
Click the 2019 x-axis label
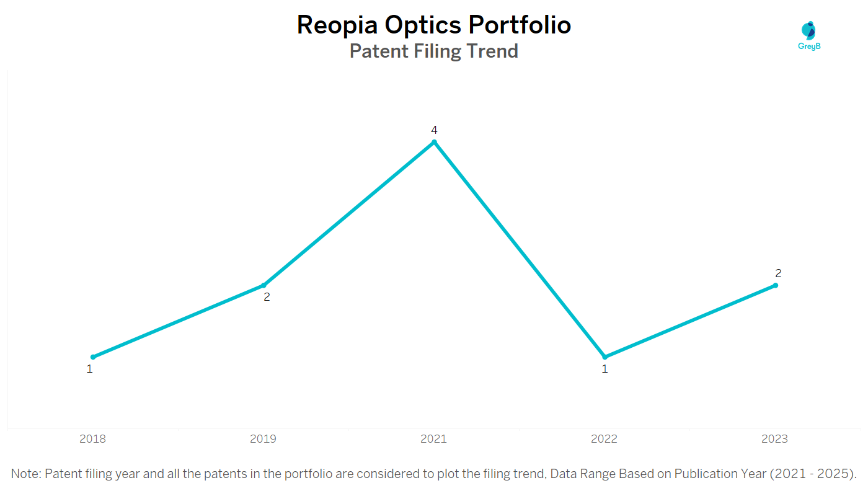pos(263,439)
